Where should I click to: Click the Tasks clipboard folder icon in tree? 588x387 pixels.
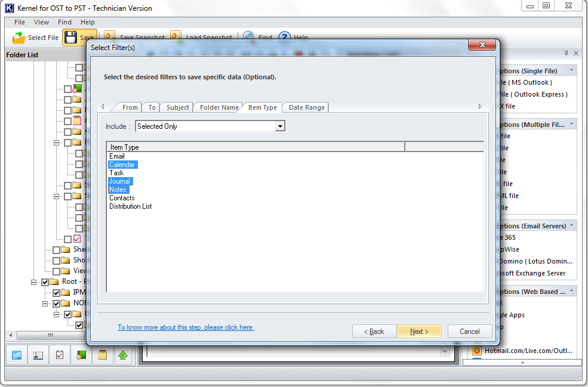point(77,239)
